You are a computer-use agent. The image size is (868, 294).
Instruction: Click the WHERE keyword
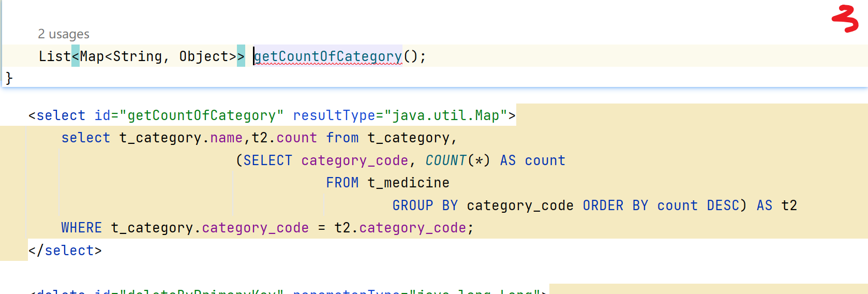(81, 228)
